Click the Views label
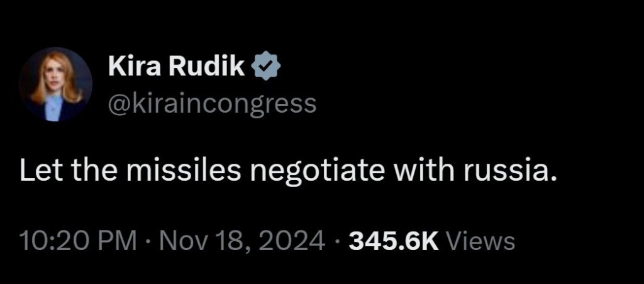644x284 pixels. [x=479, y=241]
